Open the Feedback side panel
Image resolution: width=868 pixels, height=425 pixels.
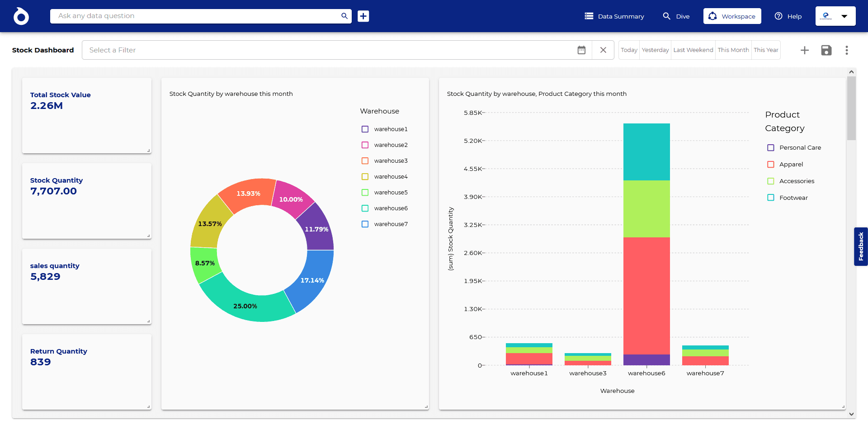point(861,246)
